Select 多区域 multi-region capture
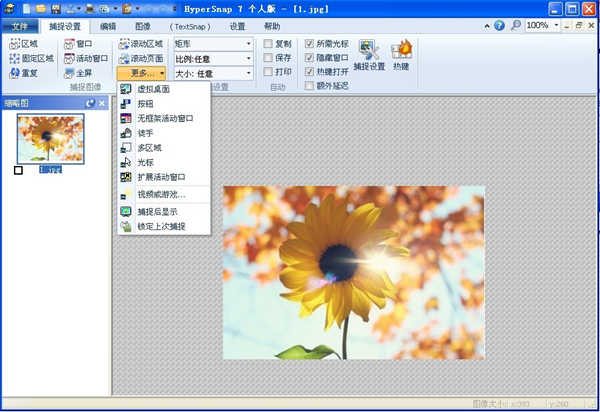The width and height of the screenshot is (600, 412). [150, 147]
